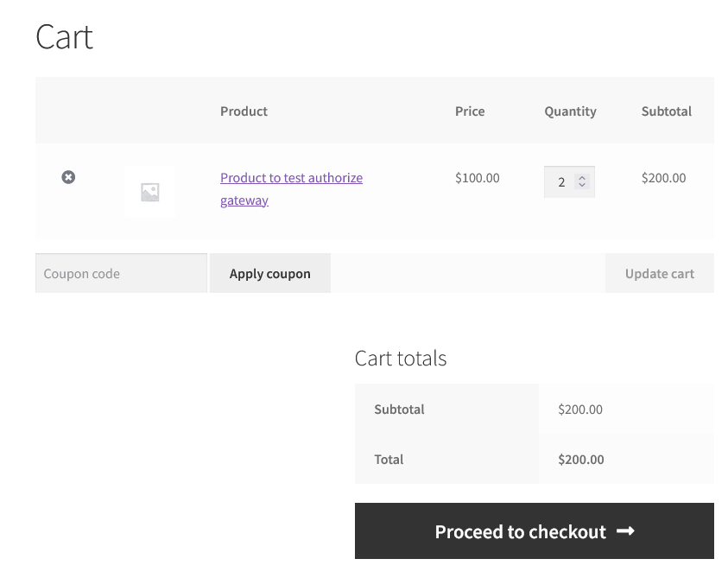Click the Update cart button
728x578 pixels.
tap(659, 273)
